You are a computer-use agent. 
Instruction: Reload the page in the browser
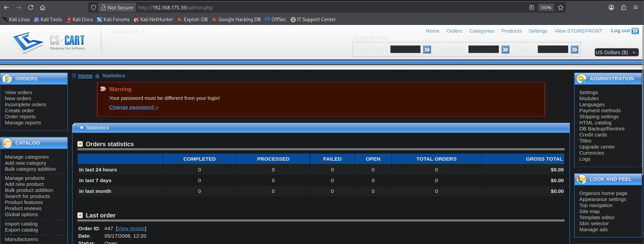click(x=31, y=7)
